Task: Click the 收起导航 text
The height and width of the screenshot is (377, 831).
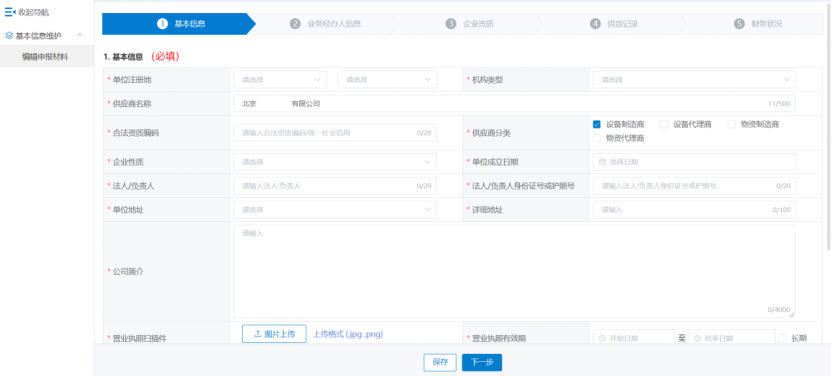Action: click(33, 12)
